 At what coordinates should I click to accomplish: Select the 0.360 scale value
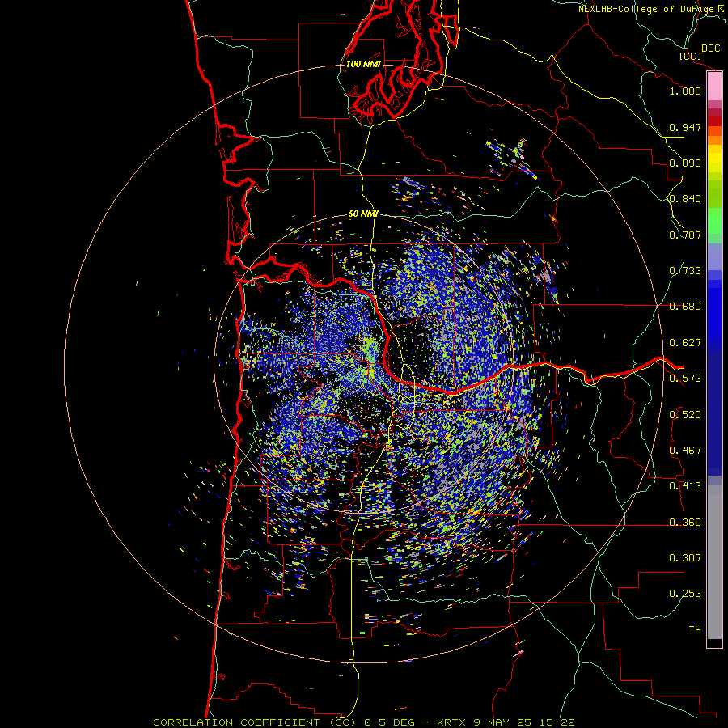point(685,523)
